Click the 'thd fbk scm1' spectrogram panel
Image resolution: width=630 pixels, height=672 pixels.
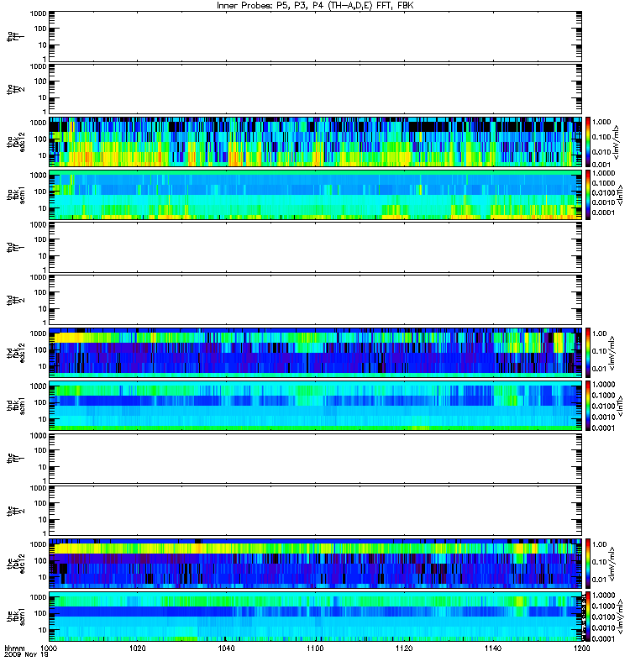[316, 406]
